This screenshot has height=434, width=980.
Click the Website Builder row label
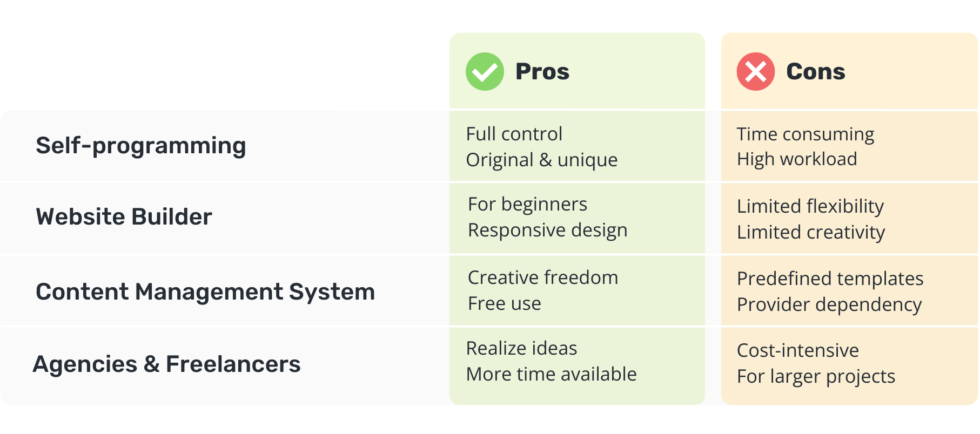(x=124, y=216)
